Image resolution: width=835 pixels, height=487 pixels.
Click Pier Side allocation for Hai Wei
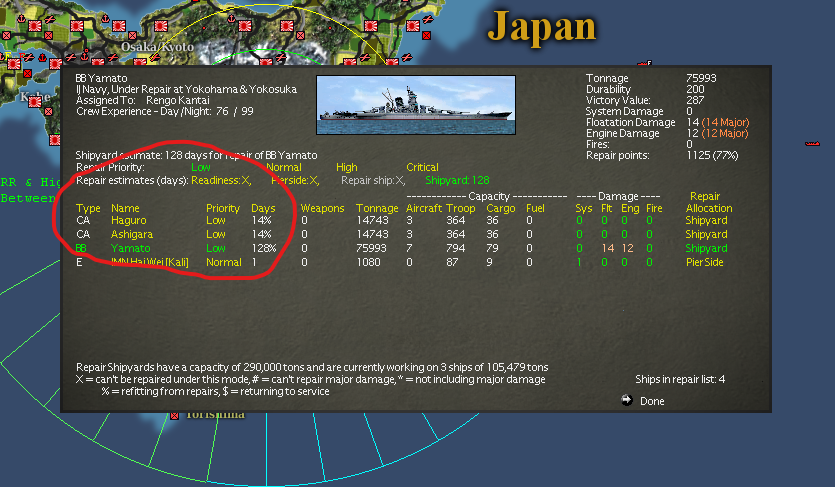[704, 262]
